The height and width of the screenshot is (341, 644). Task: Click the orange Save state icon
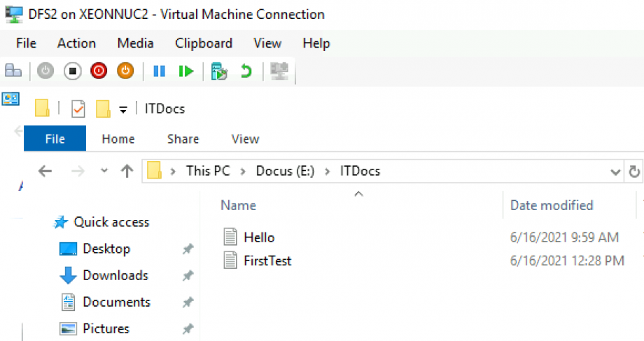124,71
